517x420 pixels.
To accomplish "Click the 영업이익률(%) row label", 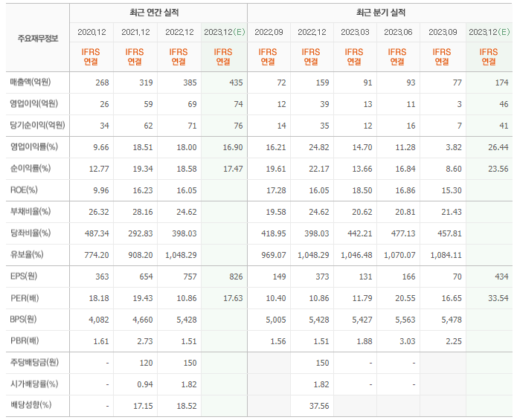I will coord(33,146).
